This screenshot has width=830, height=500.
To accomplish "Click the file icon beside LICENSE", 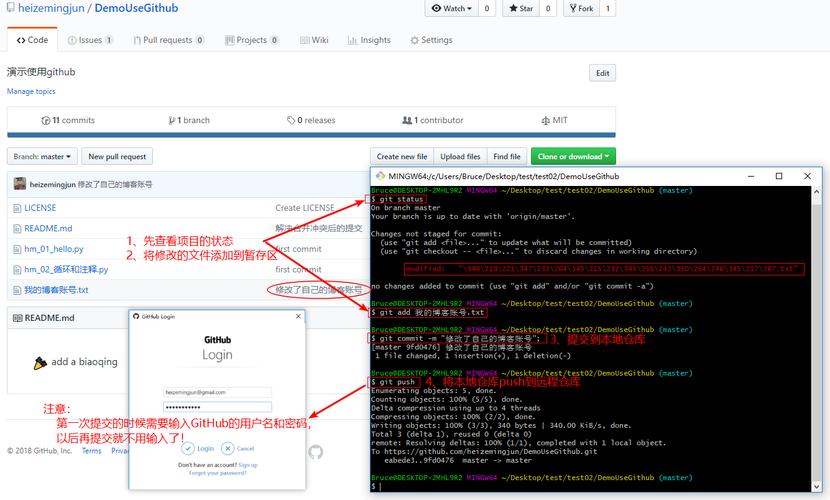I will click(x=17, y=208).
